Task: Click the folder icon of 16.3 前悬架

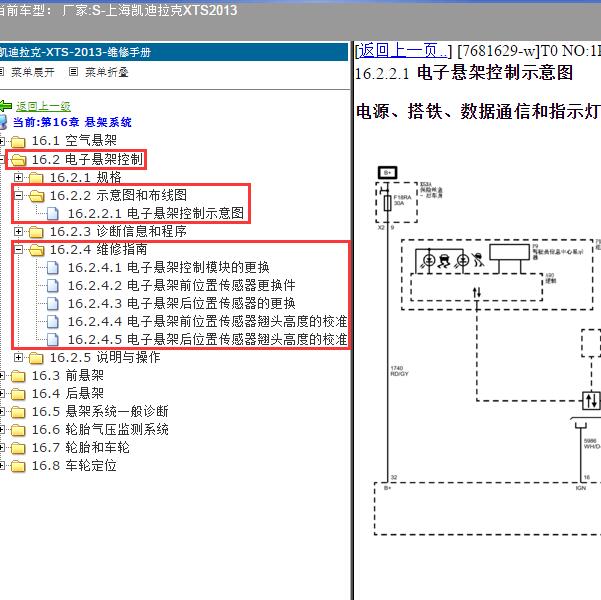Action: pyautogui.click(x=18, y=376)
